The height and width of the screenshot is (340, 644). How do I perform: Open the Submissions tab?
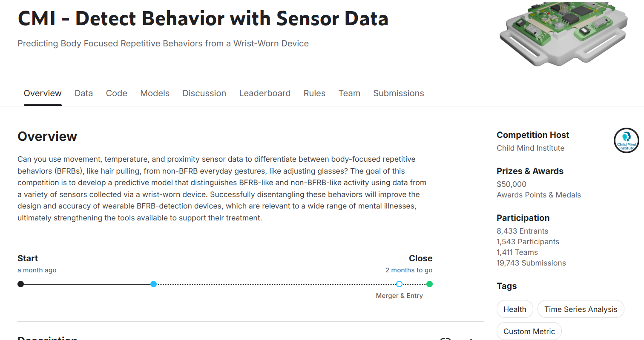pos(398,93)
